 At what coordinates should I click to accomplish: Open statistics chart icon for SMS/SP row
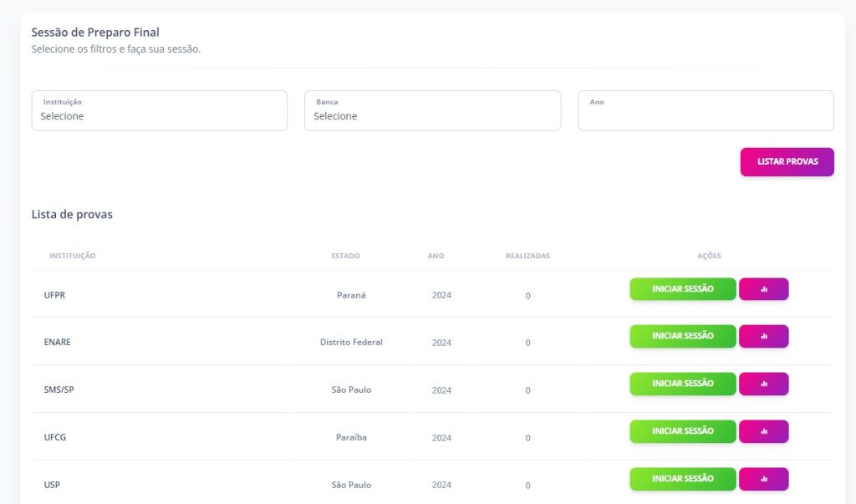[x=763, y=384]
